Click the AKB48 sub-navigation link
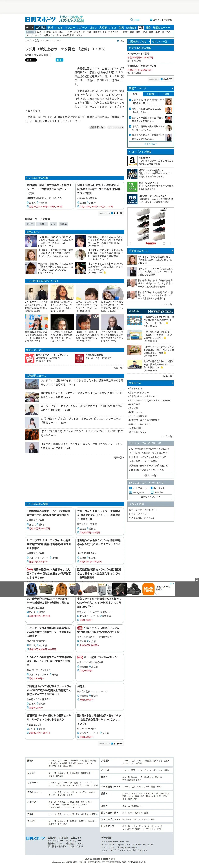This screenshot has width=199, height=868. (47, 32)
